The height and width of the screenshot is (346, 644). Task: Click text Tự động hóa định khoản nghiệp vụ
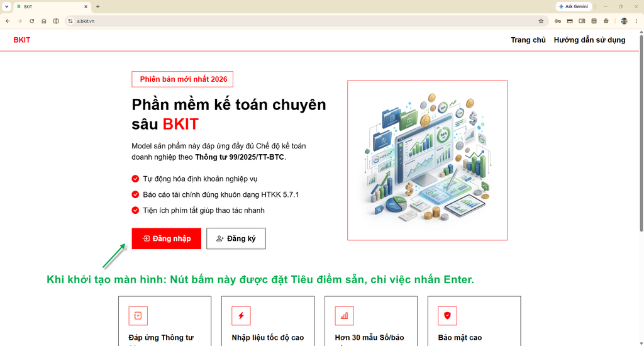coord(201,179)
